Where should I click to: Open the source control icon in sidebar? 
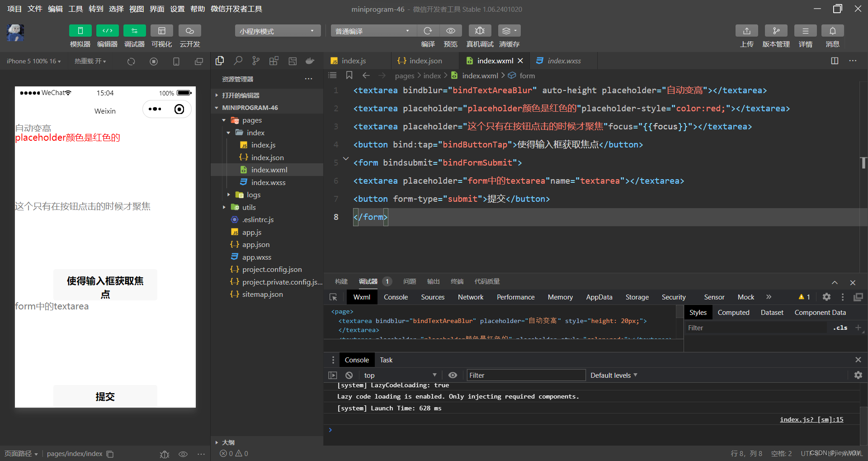coord(256,61)
